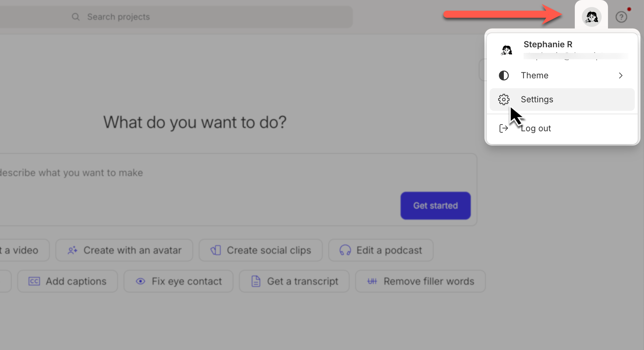Click the What do you want to do heading
The width and height of the screenshot is (644, 350).
pos(195,122)
